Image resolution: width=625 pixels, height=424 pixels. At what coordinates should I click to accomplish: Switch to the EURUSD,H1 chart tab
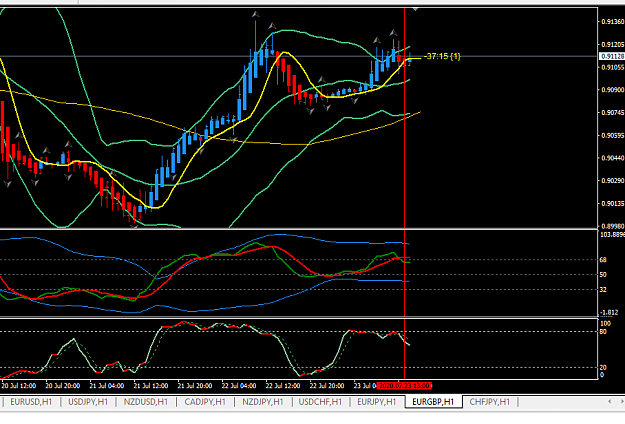pyautogui.click(x=31, y=402)
